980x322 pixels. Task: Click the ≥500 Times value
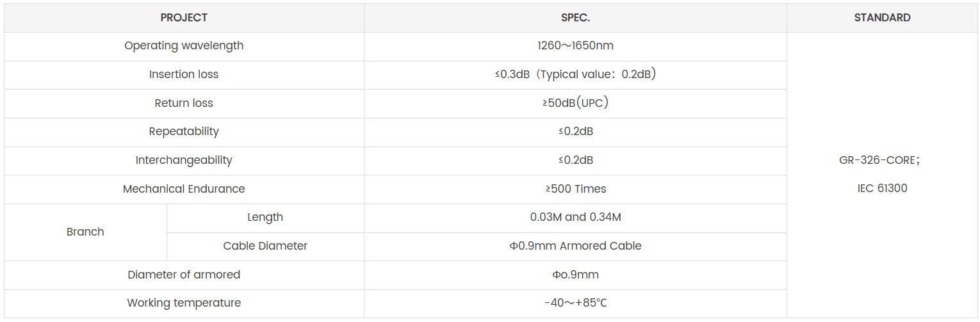(575, 189)
